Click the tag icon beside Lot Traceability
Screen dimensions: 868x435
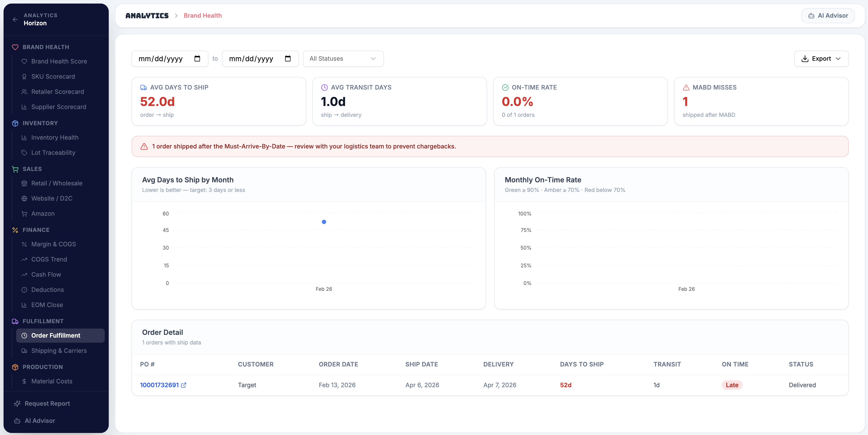click(24, 153)
